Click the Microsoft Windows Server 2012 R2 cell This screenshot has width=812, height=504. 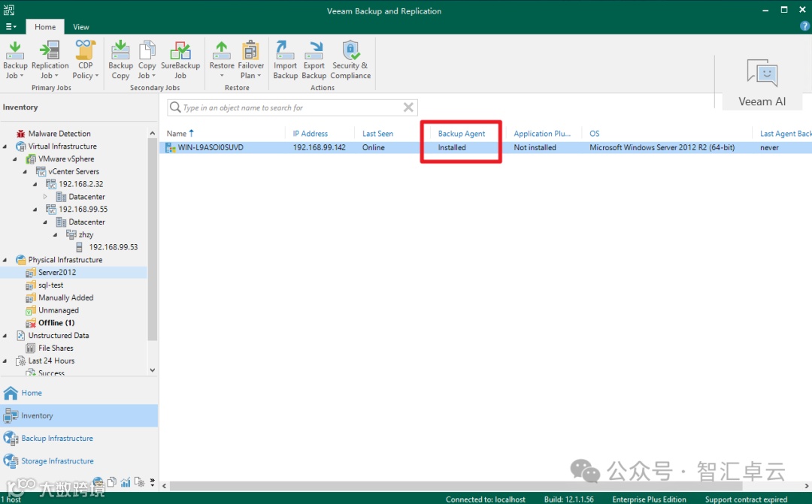click(x=662, y=147)
